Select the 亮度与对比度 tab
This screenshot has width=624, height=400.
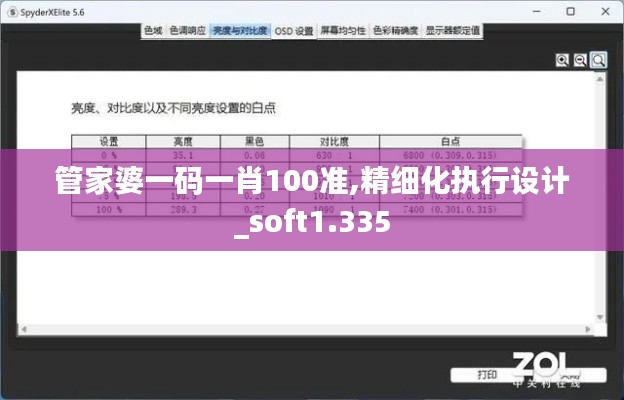[240, 31]
